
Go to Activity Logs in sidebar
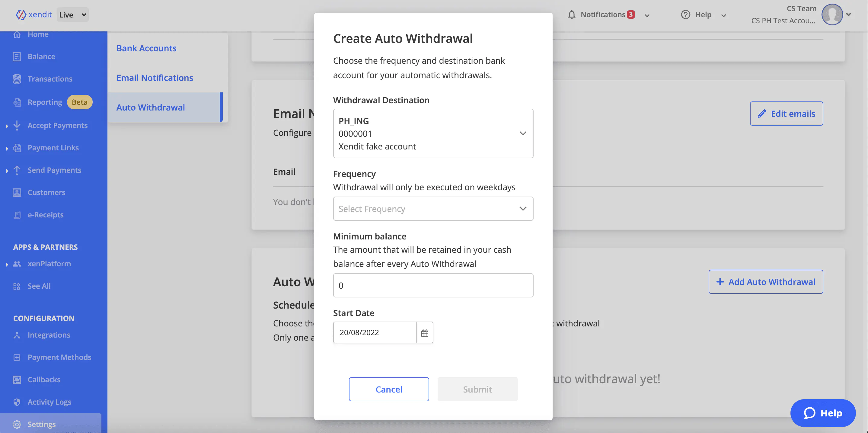(49, 402)
